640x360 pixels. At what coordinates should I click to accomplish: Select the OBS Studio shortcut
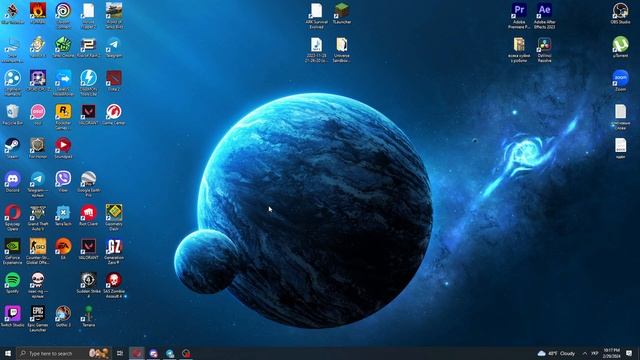(x=620, y=13)
